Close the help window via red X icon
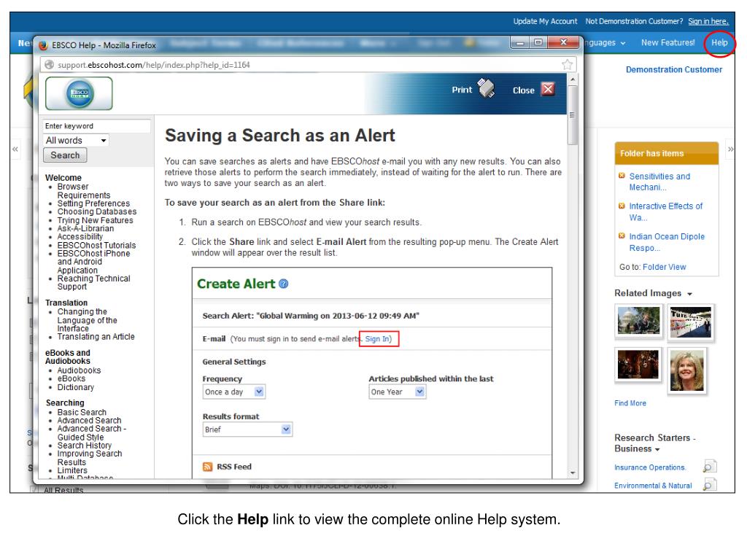 click(549, 89)
